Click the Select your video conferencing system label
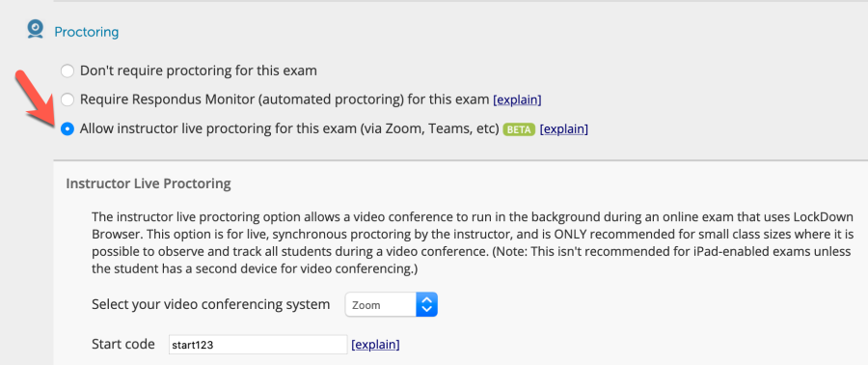This screenshot has height=365, width=868. point(211,304)
